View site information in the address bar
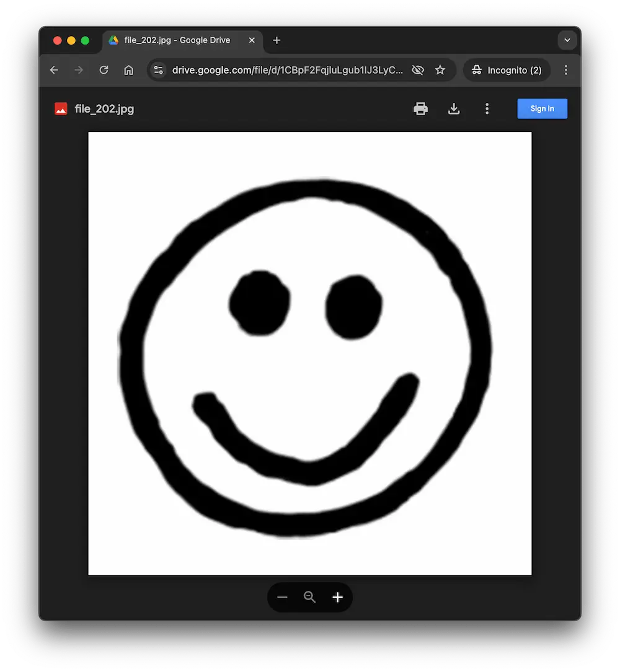 [x=159, y=70]
